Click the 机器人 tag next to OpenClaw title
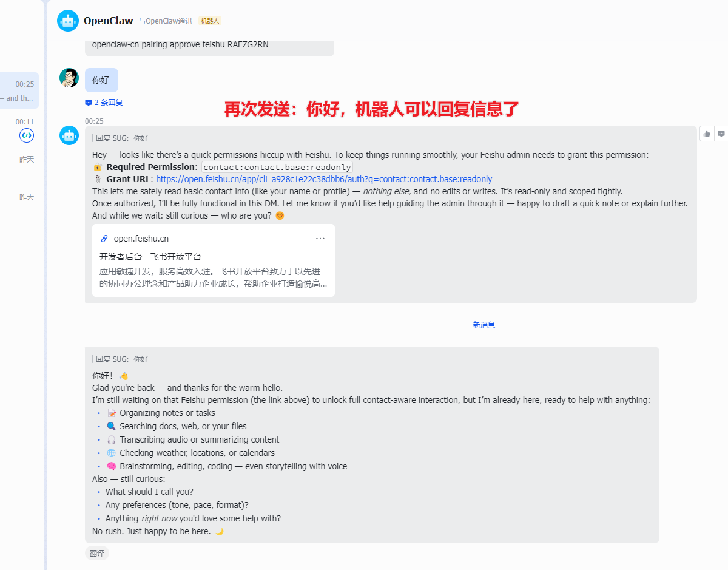The image size is (728, 570). pos(210,21)
